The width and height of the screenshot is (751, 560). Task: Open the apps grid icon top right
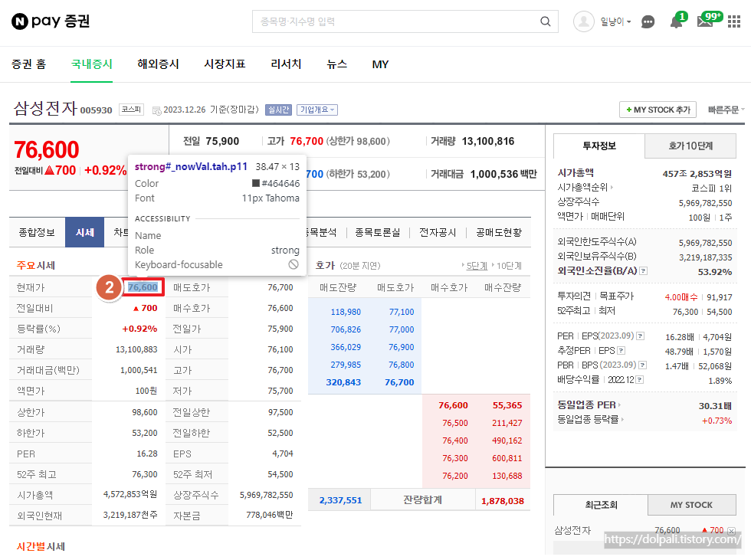pyautogui.click(x=733, y=21)
